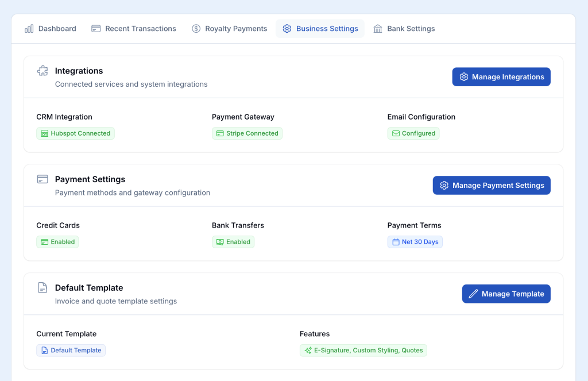Click the sparkle icon in Features badge
Viewport: 588px width, 381px height.
tap(308, 351)
